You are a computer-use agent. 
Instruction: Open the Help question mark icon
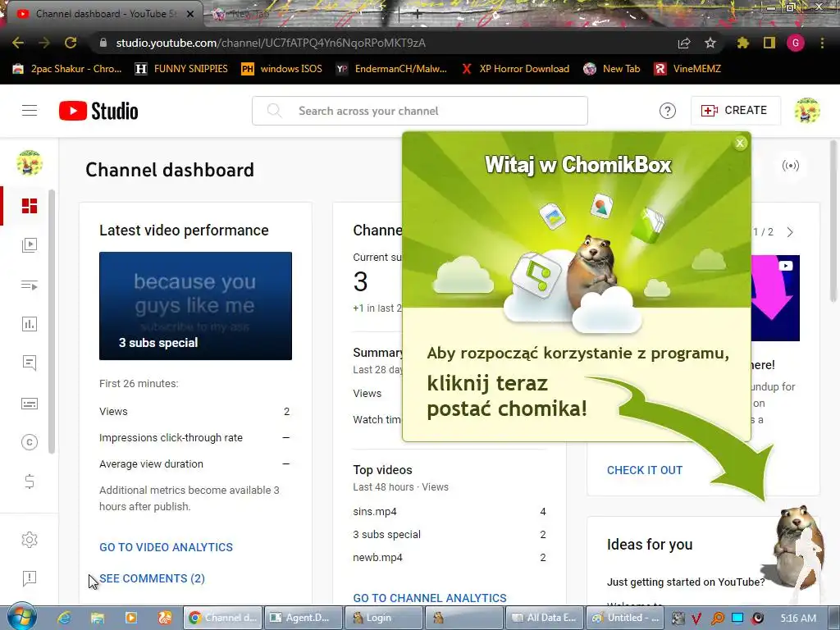pos(668,111)
